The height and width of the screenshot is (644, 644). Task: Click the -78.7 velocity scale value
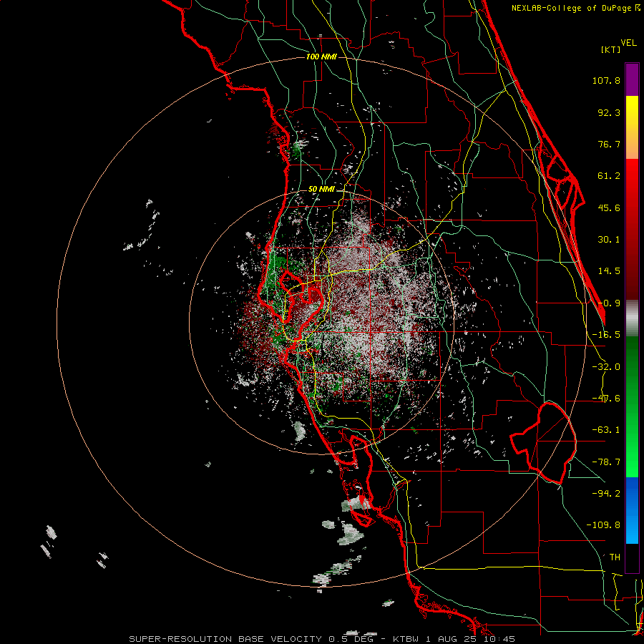(606, 462)
